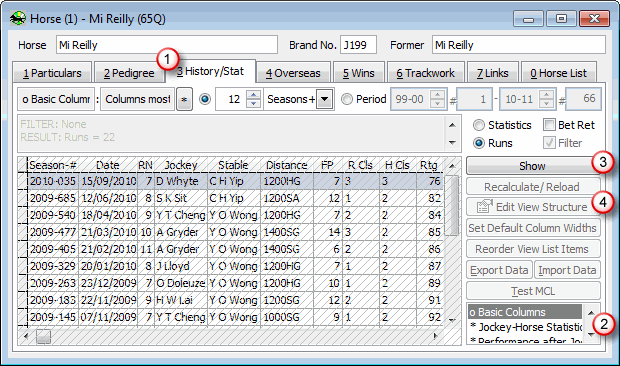Go to the 0 Horse List tab
This screenshot has height=366, width=620.
559,73
